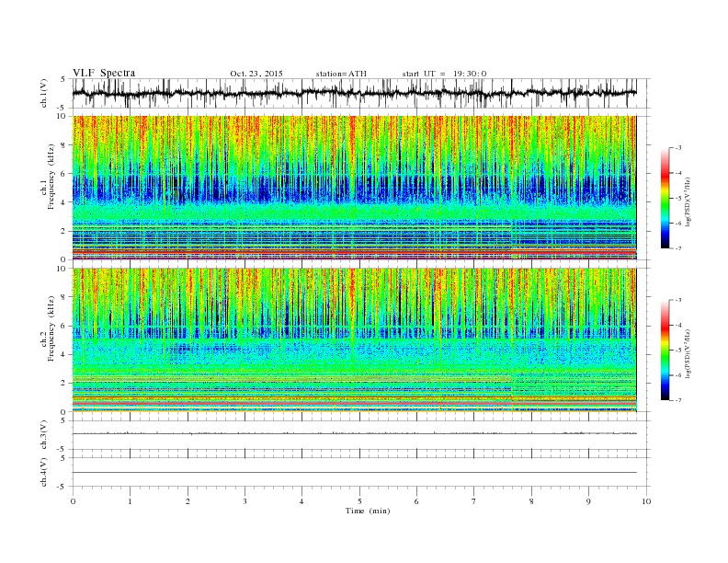Click the 4 kHz tick of ch.2 spectrogram

[x=64, y=354]
